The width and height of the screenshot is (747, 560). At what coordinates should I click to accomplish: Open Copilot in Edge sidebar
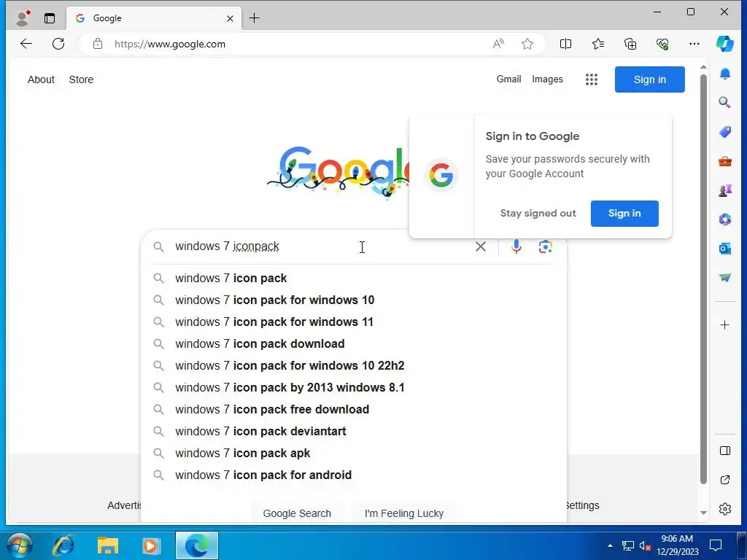[724, 44]
